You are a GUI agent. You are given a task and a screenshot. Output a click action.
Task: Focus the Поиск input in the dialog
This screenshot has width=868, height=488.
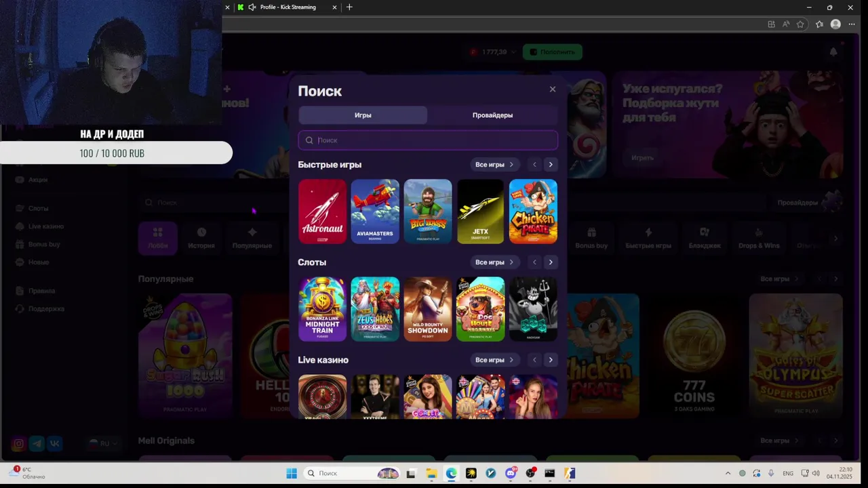(428, 140)
